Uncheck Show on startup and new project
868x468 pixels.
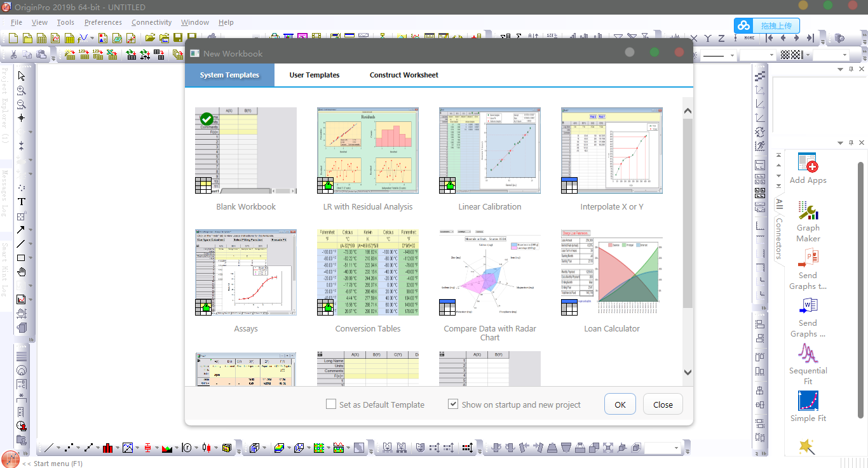(x=452, y=403)
